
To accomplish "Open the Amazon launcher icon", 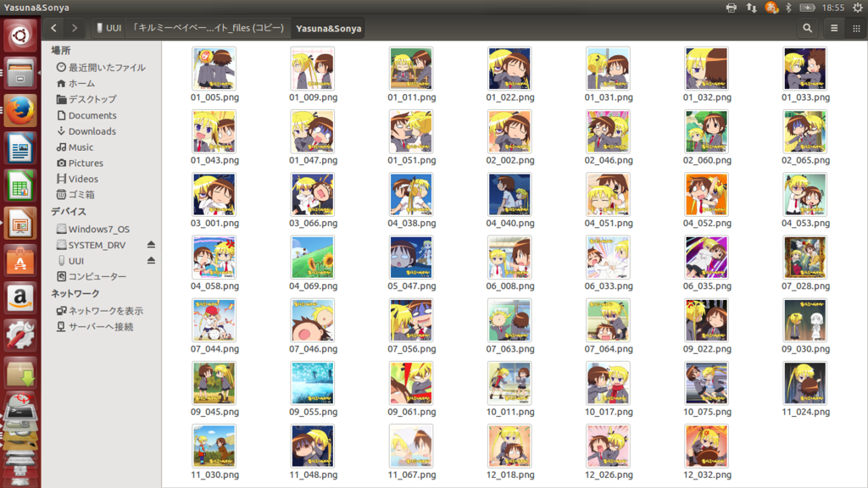I will (20, 299).
